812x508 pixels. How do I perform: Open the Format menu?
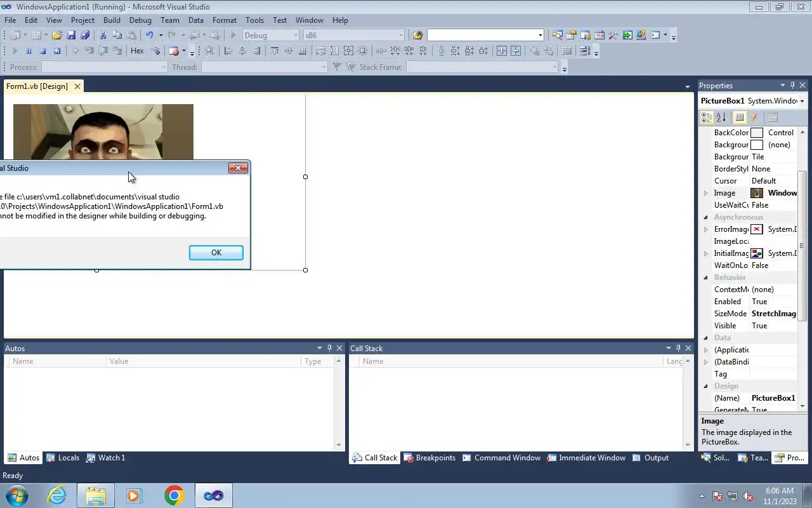tap(224, 20)
